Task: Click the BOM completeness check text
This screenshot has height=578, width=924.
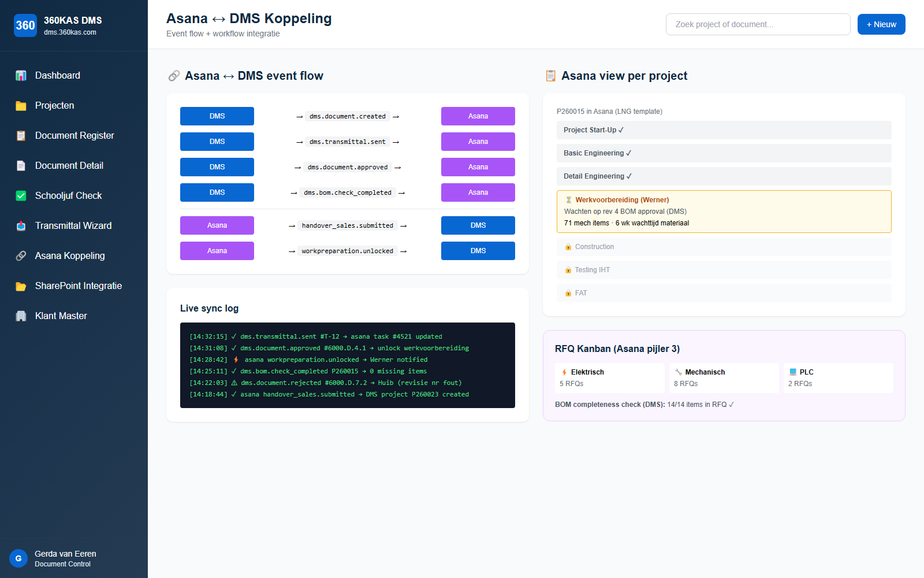Action: click(x=644, y=405)
